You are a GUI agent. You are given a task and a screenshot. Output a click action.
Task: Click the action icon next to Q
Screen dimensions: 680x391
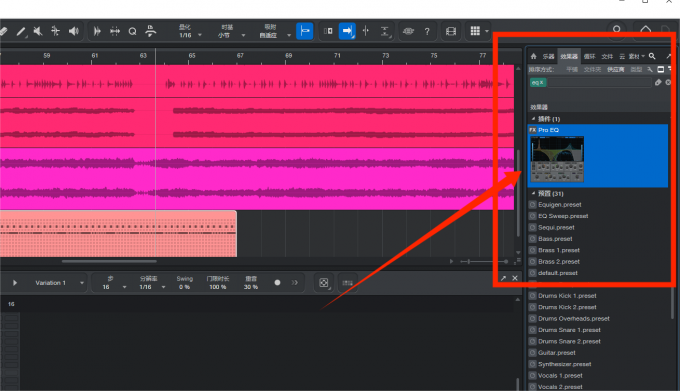tap(150, 31)
